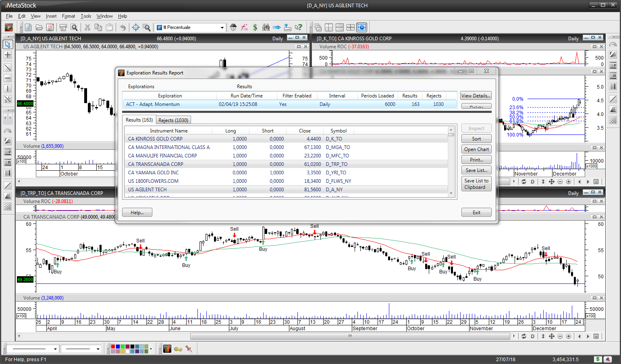Click the Close column header

(305, 131)
